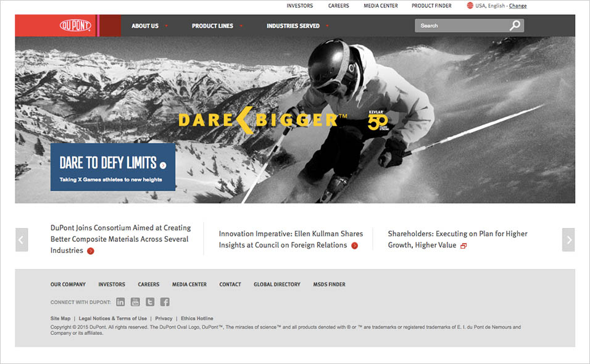Click the search magnifying glass icon
Image resolution: width=590 pixels, height=364 pixels.
515,26
